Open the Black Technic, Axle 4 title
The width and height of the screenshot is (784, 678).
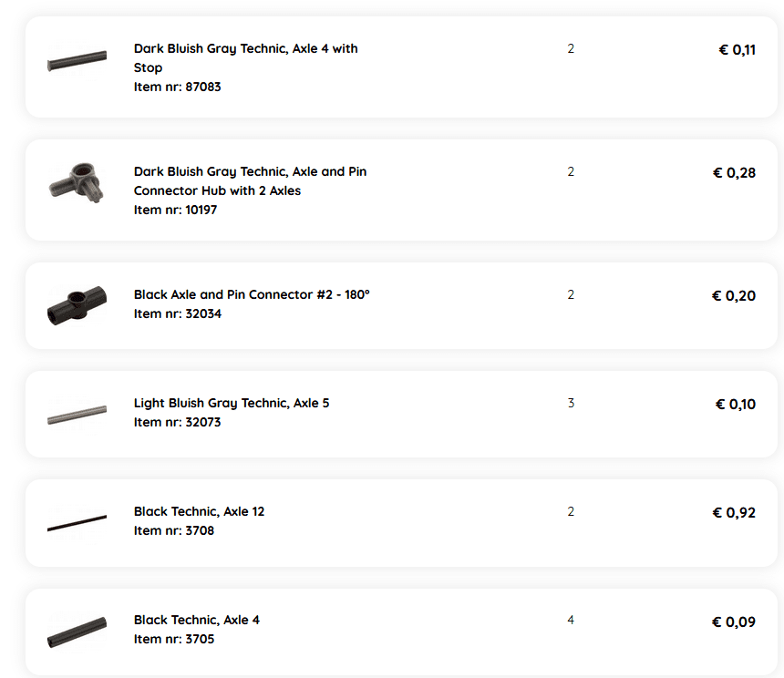click(x=196, y=620)
